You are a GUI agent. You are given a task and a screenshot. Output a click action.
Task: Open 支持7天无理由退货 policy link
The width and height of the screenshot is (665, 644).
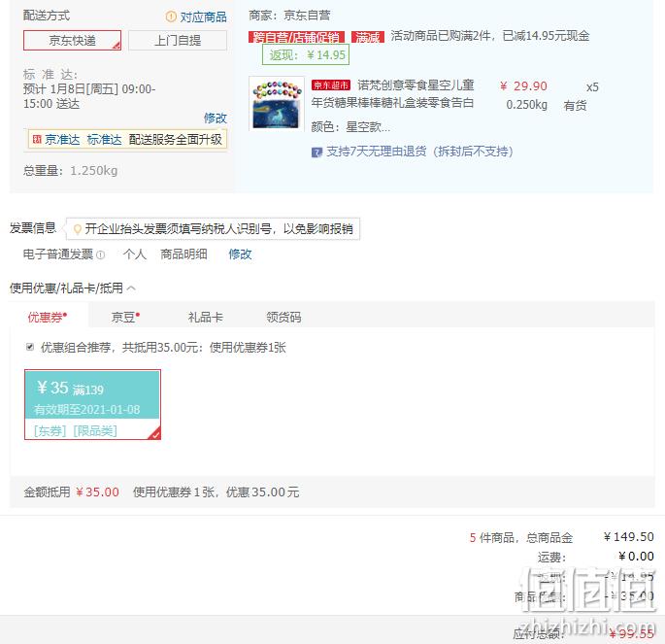point(419,152)
